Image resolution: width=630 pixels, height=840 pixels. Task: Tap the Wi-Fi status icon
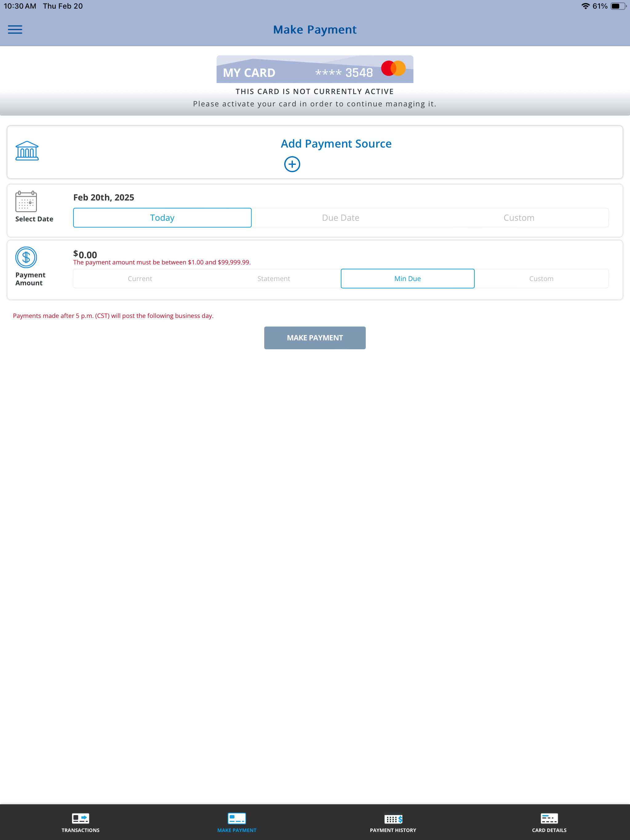pyautogui.click(x=585, y=6)
